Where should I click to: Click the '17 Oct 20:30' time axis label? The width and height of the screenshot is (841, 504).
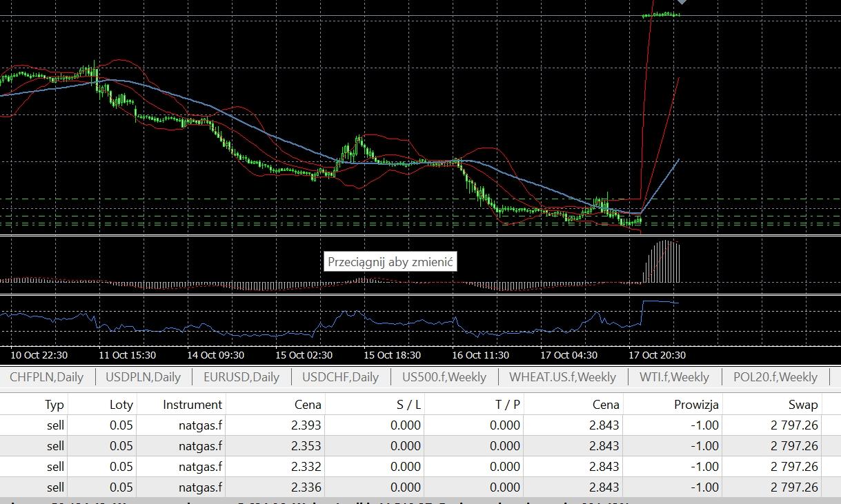(x=657, y=355)
